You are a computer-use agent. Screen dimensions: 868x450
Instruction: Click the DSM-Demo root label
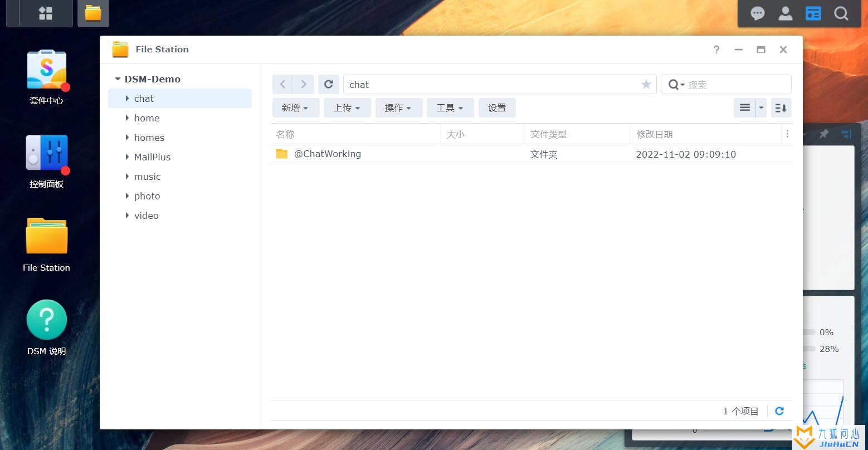pyautogui.click(x=153, y=79)
